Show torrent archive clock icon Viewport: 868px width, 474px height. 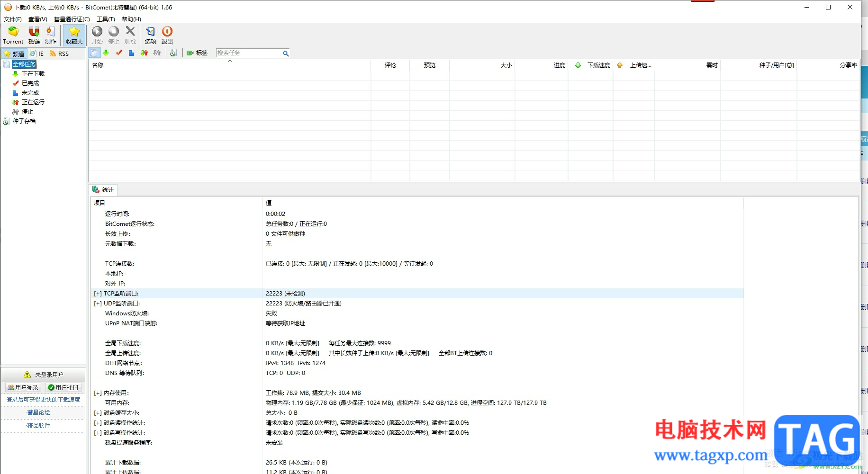click(x=173, y=53)
